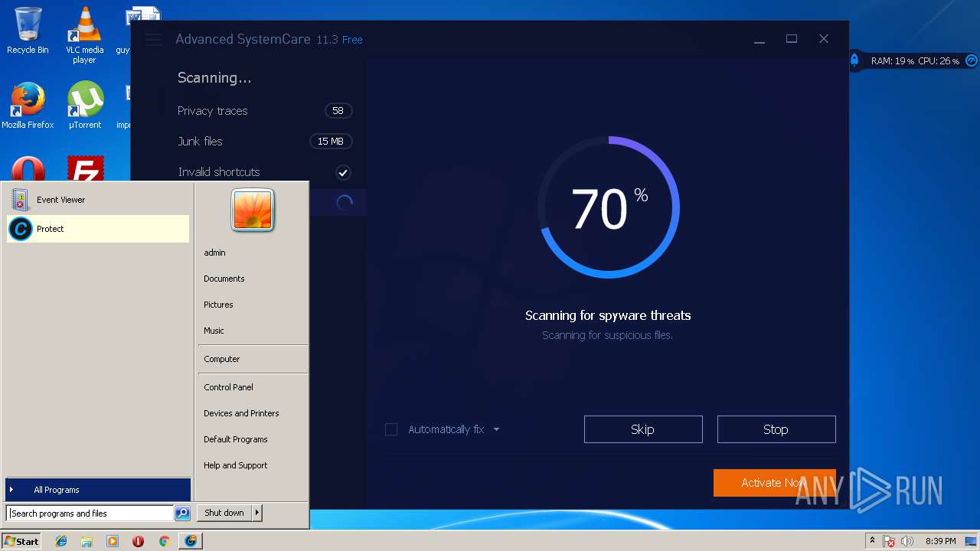This screenshot has width=980, height=551.
Task: Click the invalid shortcuts completed checkmark
Action: click(x=343, y=172)
